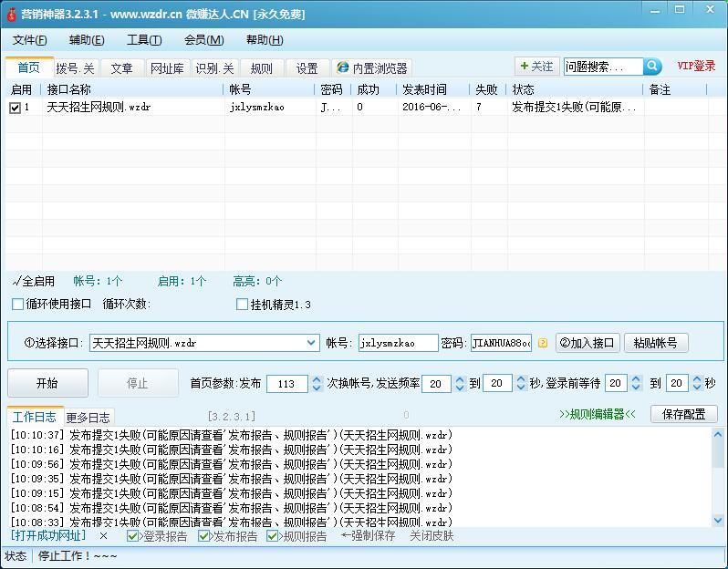Click the Save Config button

click(683, 414)
